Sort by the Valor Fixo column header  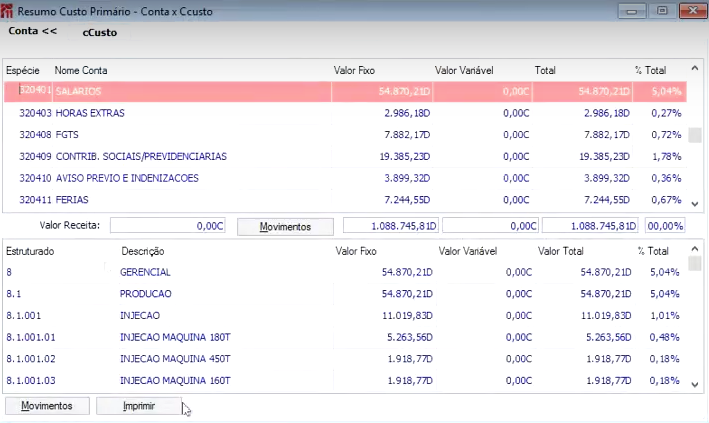pyautogui.click(x=354, y=70)
